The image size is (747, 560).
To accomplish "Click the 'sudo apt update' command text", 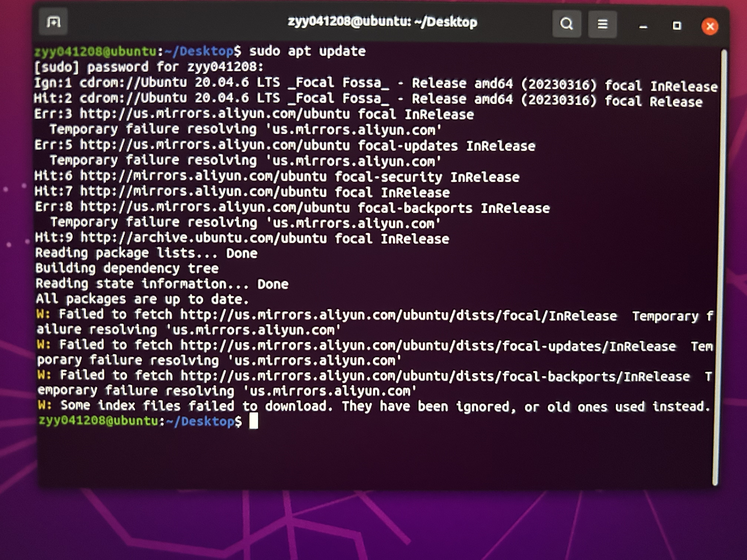I will pyautogui.click(x=307, y=51).
